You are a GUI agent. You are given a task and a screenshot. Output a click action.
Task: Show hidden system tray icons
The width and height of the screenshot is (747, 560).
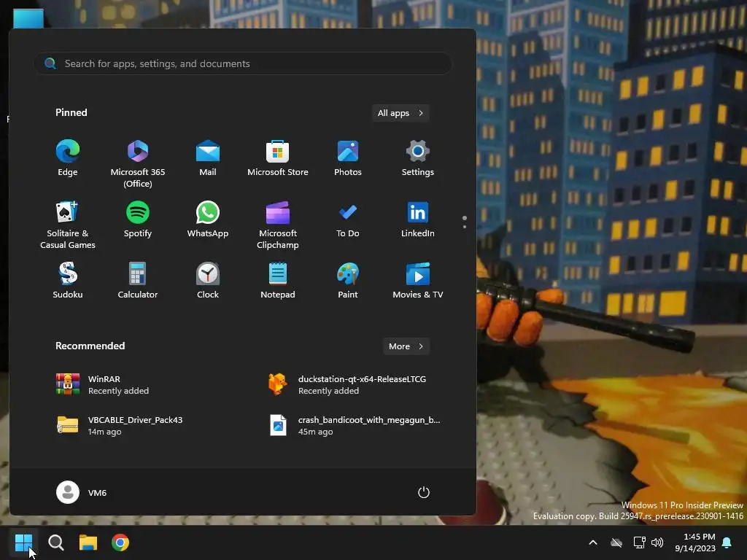pos(593,542)
